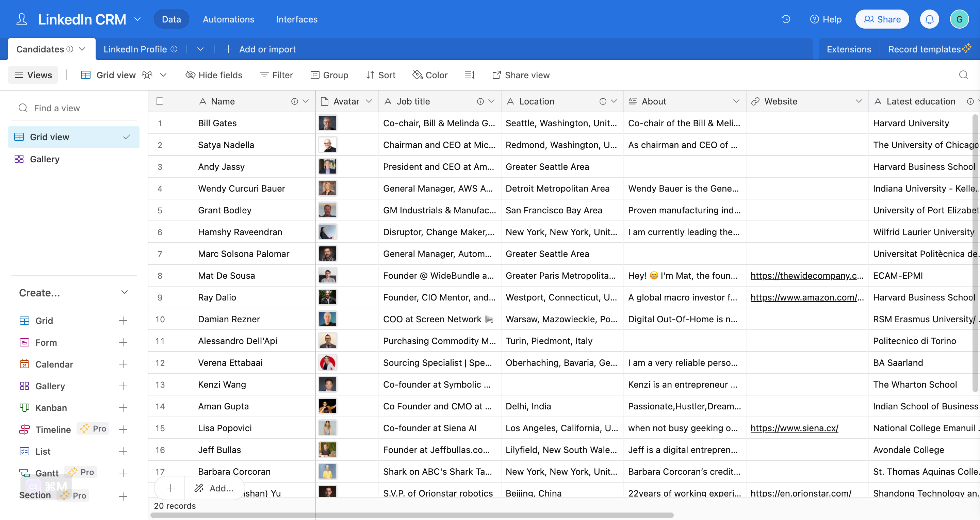The image size is (980, 520).
Task: Add a new Kanban view with plus
Action: (x=123, y=408)
